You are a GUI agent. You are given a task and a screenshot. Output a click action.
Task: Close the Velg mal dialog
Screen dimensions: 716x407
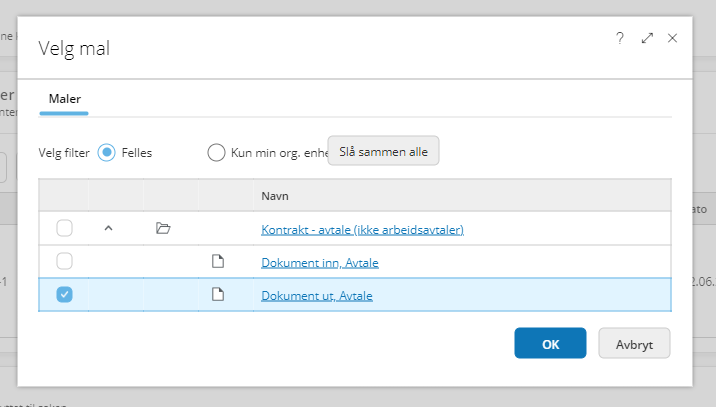pos(672,38)
